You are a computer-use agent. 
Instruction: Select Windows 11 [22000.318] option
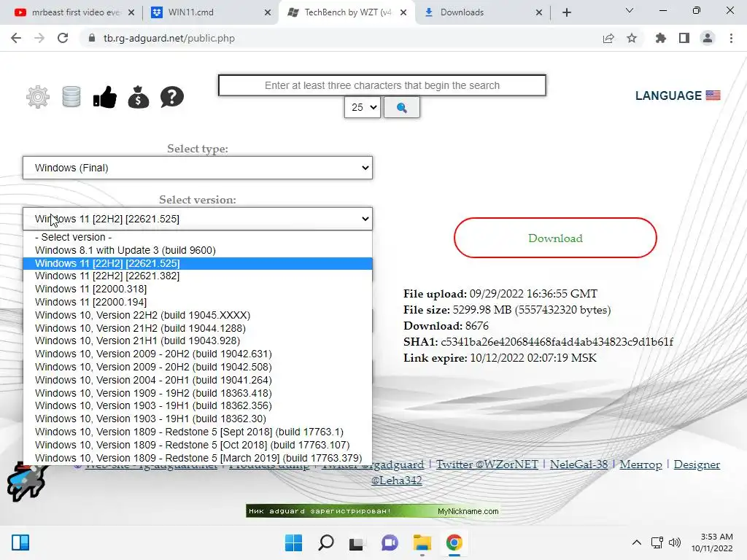[198, 289]
